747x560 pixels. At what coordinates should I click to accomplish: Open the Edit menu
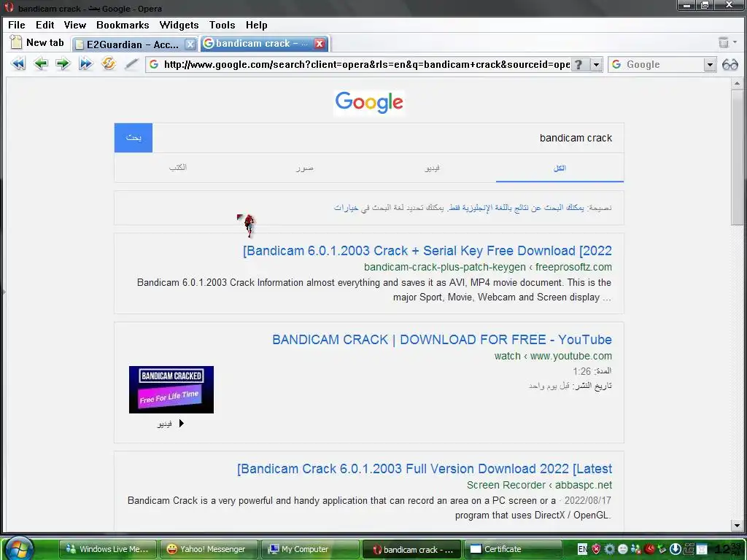44,25
